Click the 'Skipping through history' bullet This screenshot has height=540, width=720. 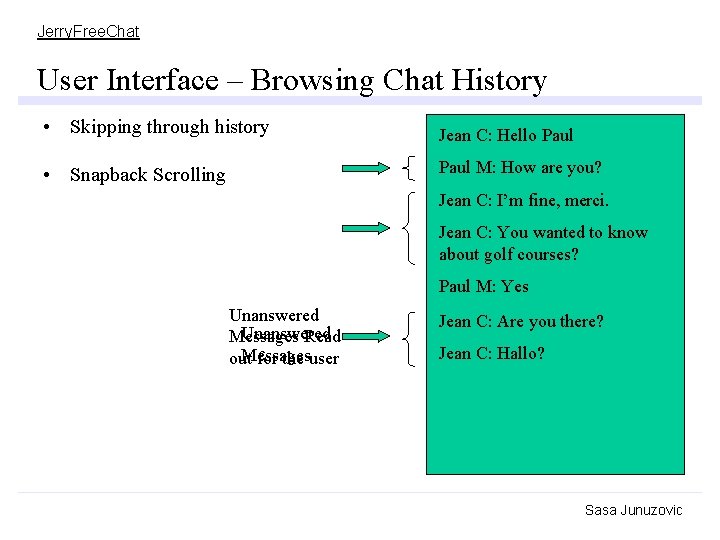169,127
